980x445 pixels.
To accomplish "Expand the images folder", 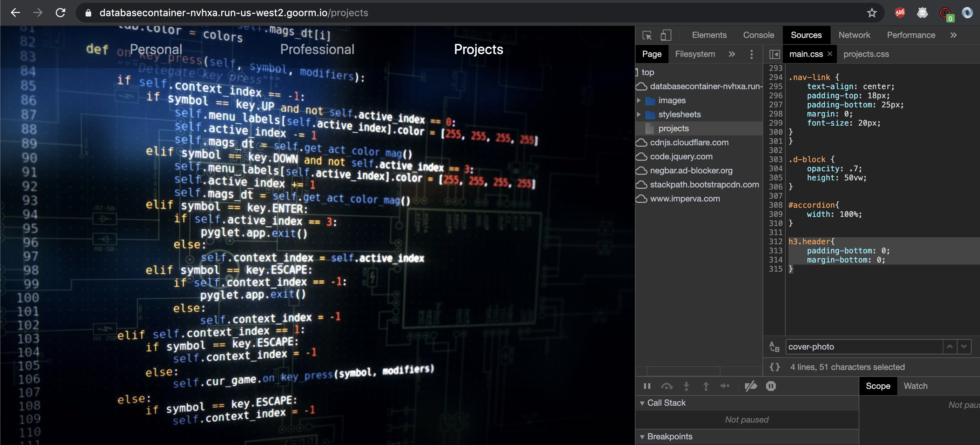I will click(x=639, y=100).
